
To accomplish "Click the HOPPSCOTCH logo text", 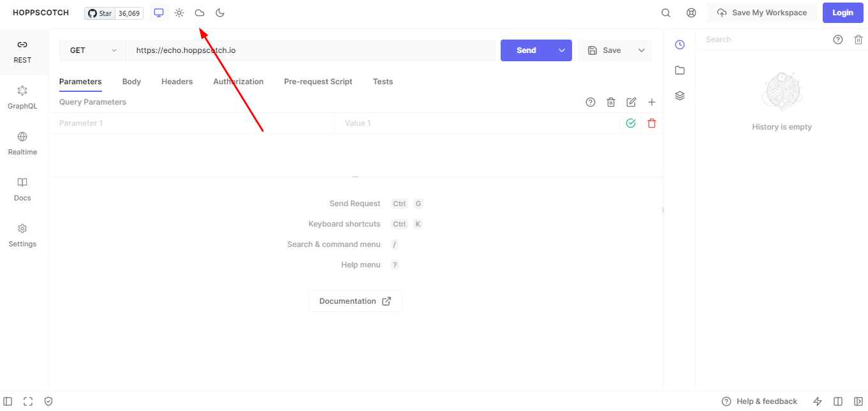I will click(x=41, y=13).
